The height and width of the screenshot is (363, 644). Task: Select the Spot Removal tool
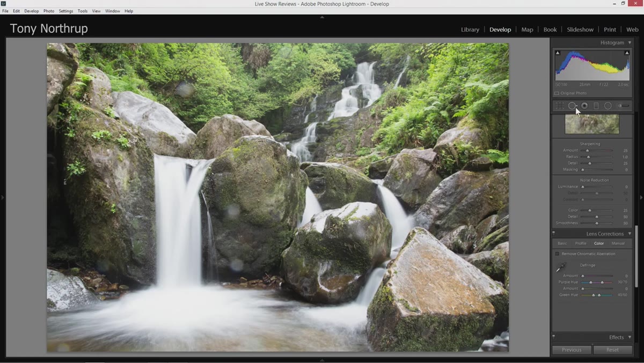[x=572, y=106]
